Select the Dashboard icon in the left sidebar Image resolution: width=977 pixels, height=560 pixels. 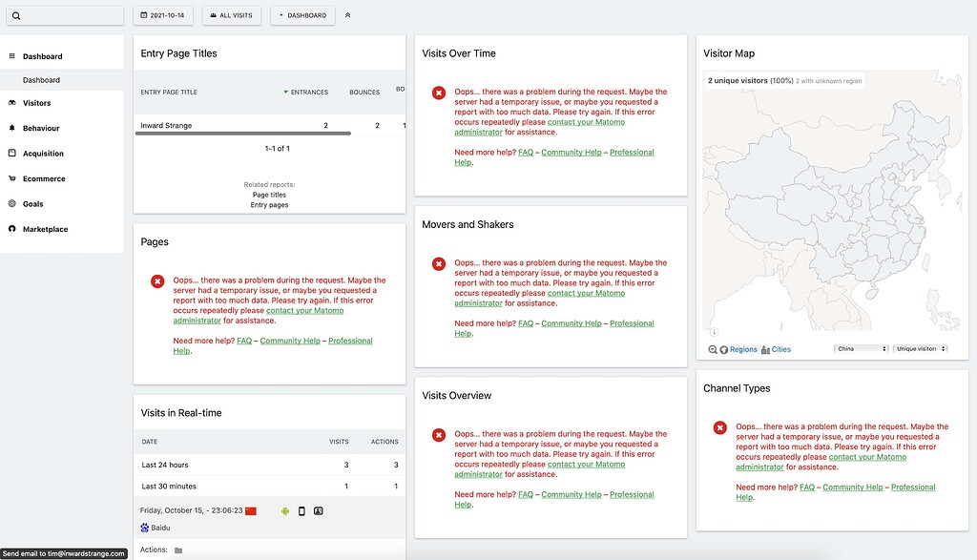pyautogui.click(x=10, y=55)
